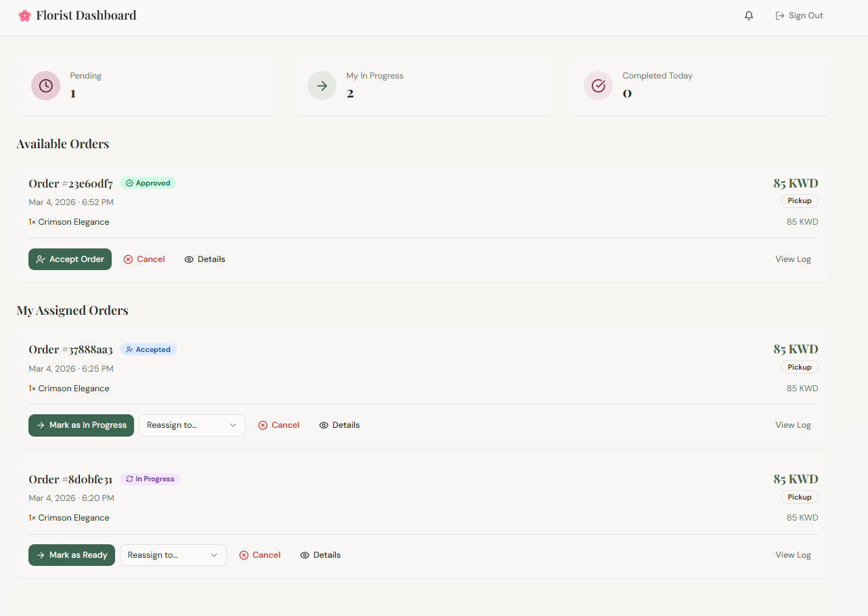Click Pickup tag on order #8d0bfe31
The image size is (868, 616).
(800, 497)
